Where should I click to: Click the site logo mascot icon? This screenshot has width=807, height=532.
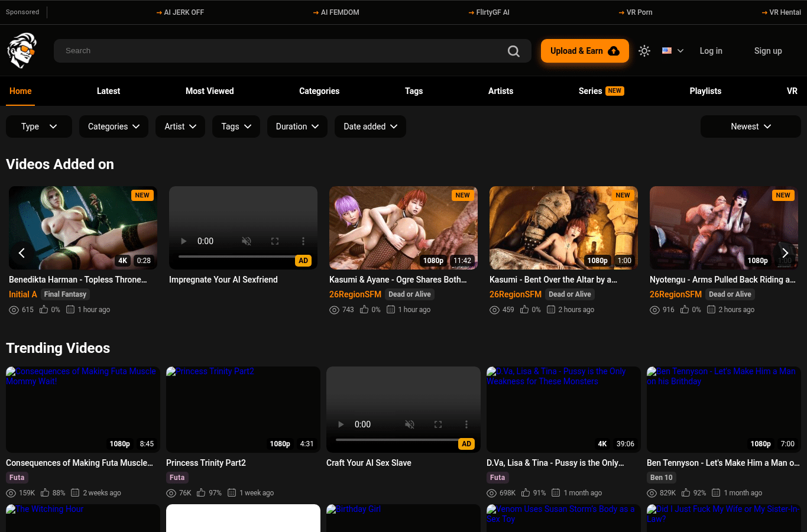pyautogui.click(x=22, y=50)
